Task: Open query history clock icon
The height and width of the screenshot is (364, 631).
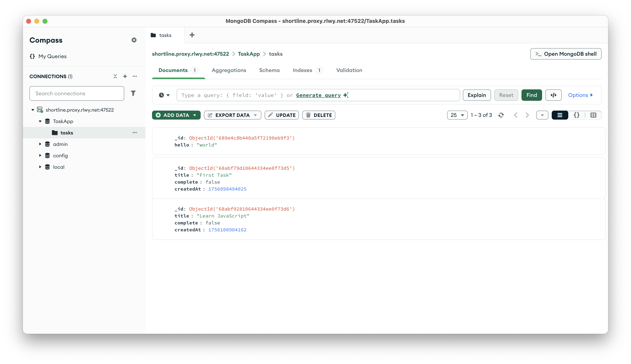Action: 164,95
